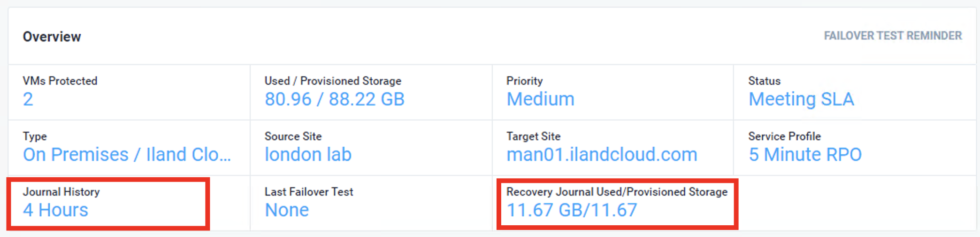Open the man01.ilandcloud.com target site

click(602, 155)
